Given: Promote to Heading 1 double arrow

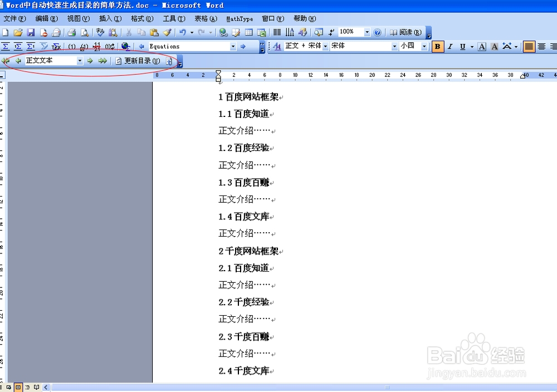Looking at the screenshot, I should pyautogui.click(x=6, y=61).
